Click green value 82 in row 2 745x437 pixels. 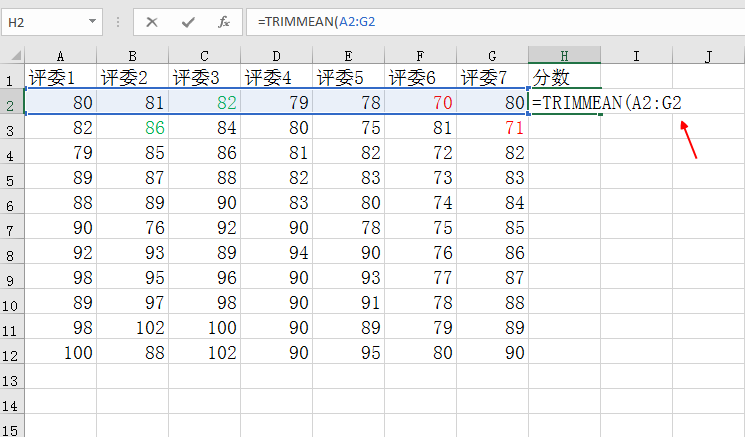coord(204,102)
